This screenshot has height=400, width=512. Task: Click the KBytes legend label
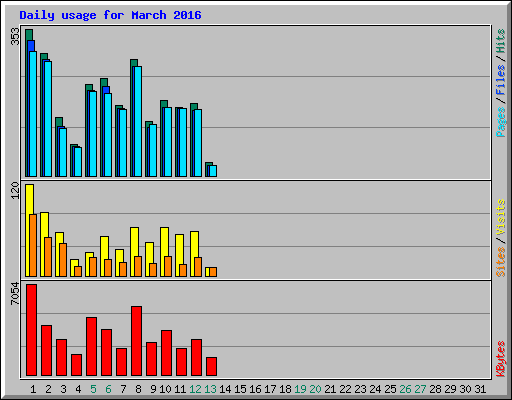[501, 359]
